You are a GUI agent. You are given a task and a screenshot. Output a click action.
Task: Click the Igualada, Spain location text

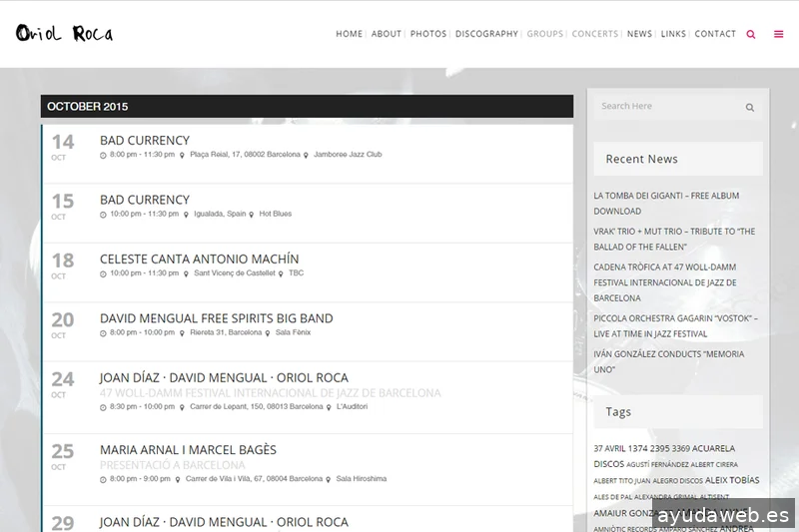tap(220, 214)
